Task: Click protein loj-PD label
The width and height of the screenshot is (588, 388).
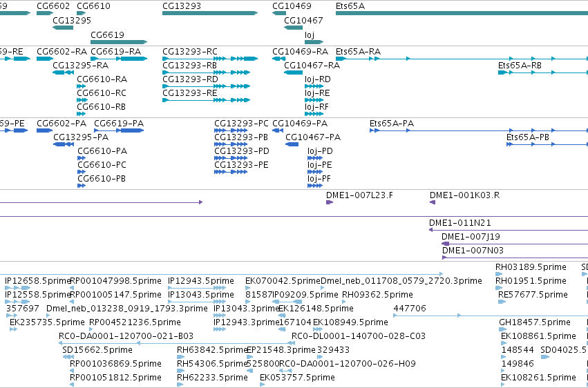Action: [320, 151]
